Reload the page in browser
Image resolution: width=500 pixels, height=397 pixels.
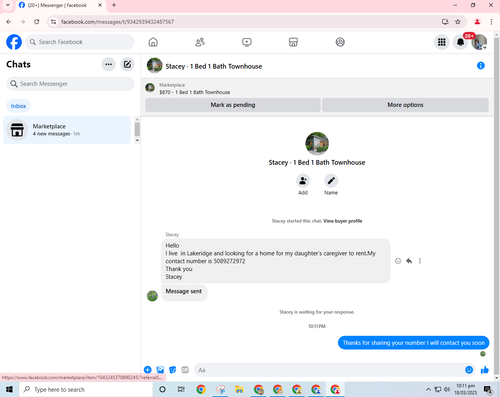[x=37, y=22]
